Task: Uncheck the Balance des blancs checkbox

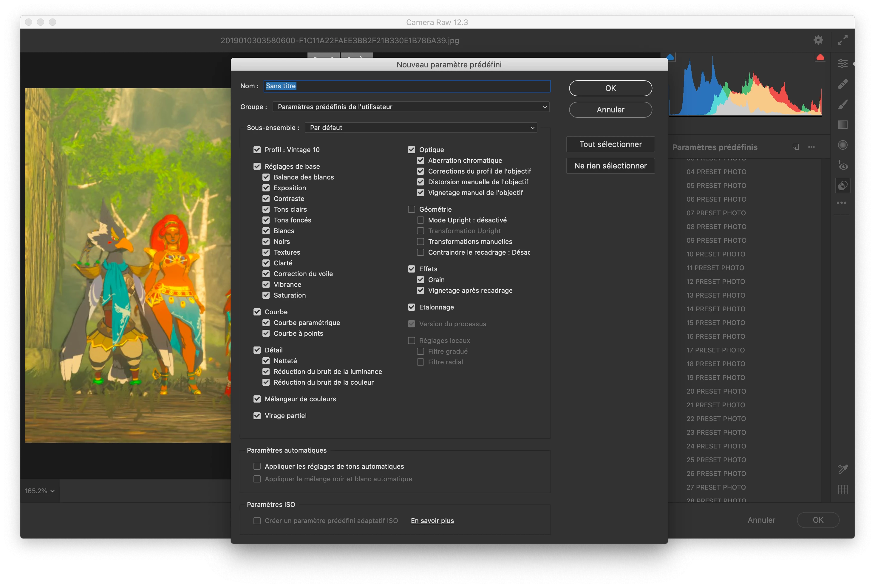Action: pyautogui.click(x=266, y=177)
